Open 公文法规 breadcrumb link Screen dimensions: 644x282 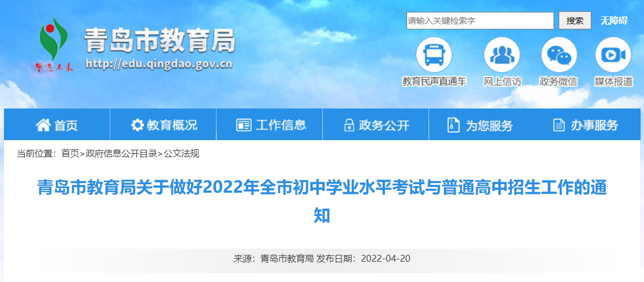click(181, 154)
